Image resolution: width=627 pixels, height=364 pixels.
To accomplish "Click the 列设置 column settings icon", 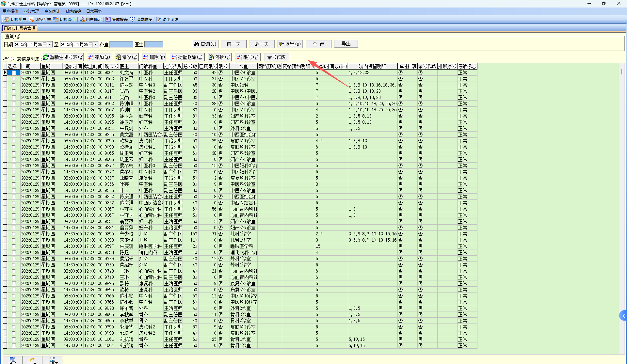I will 52,360.
